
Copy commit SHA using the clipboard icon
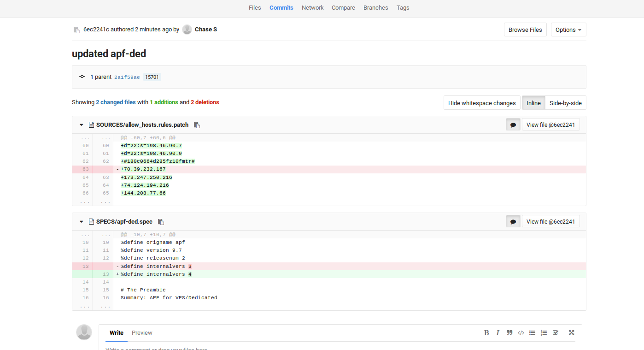[x=76, y=30]
